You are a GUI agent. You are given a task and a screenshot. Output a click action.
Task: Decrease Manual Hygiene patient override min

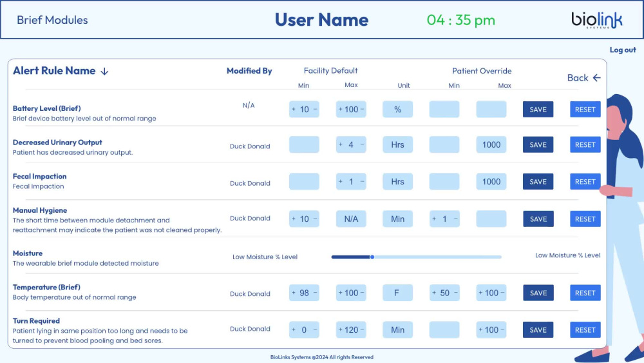[x=456, y=219]
